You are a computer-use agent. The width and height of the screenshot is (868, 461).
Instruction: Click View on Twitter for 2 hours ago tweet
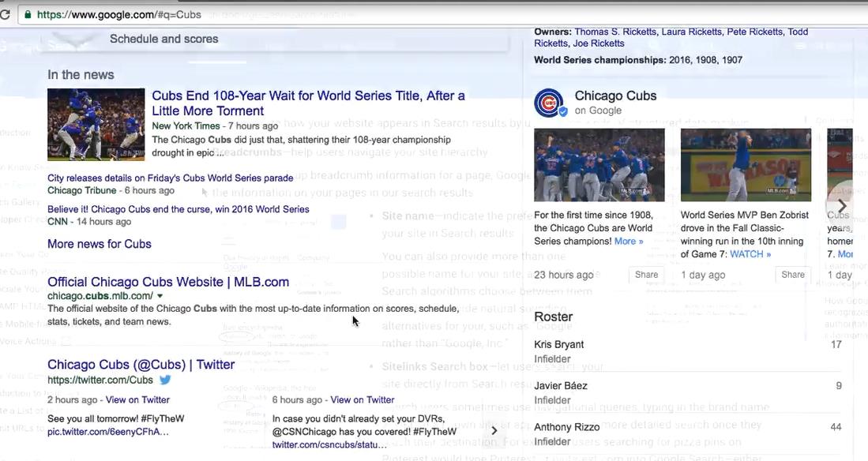pyautogui.click(x=137, y=399)
